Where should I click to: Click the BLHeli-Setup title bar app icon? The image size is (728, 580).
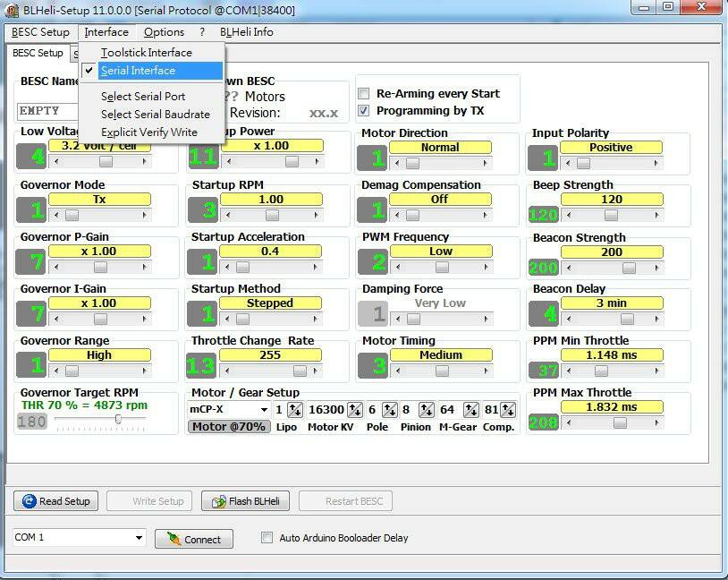point(12,10)
